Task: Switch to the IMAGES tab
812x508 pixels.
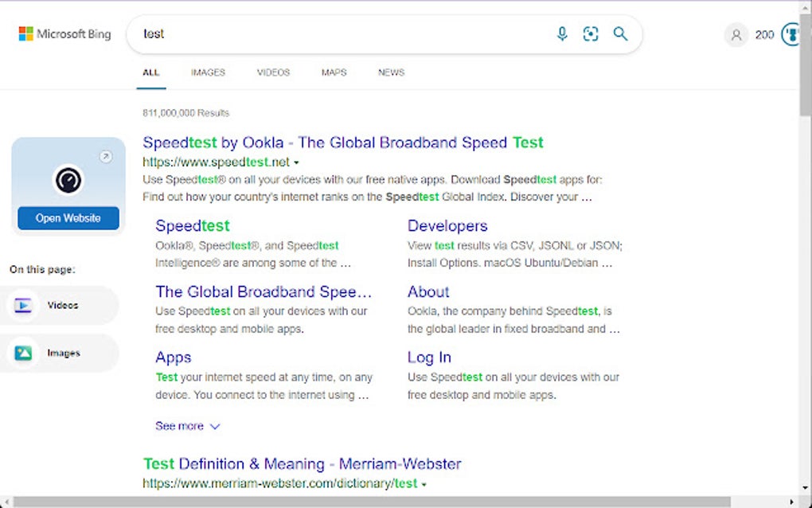Action: 207,72
